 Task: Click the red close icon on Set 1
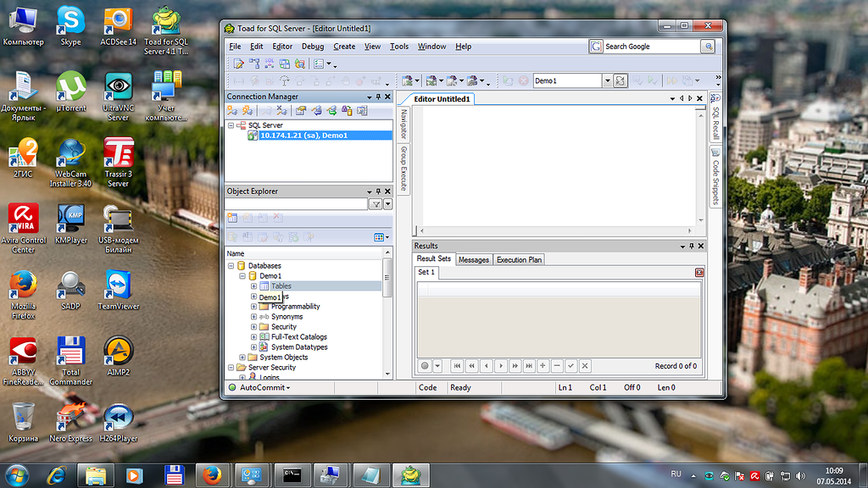pyautogui.click(x=699, y=272)
